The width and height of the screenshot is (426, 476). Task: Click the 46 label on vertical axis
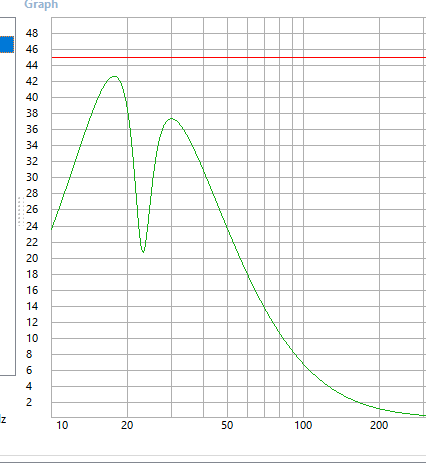(x=32, y=49)
